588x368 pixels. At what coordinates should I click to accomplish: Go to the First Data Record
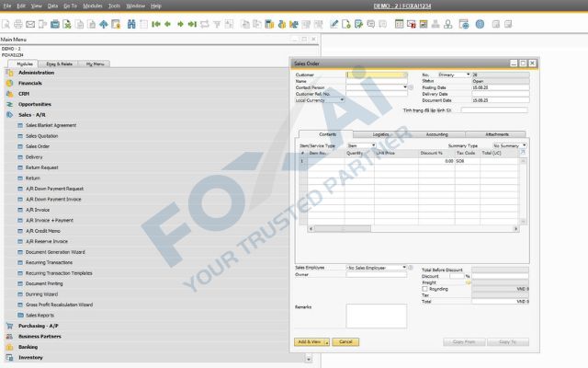click(156, 25)
